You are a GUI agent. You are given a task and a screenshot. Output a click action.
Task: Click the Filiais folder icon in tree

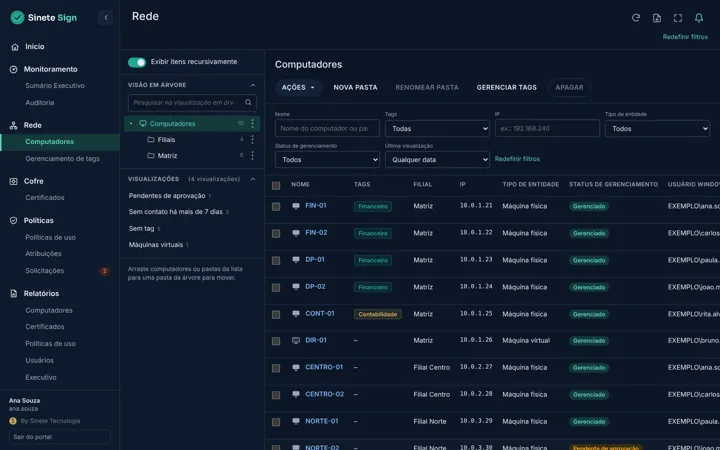(151, 140)
